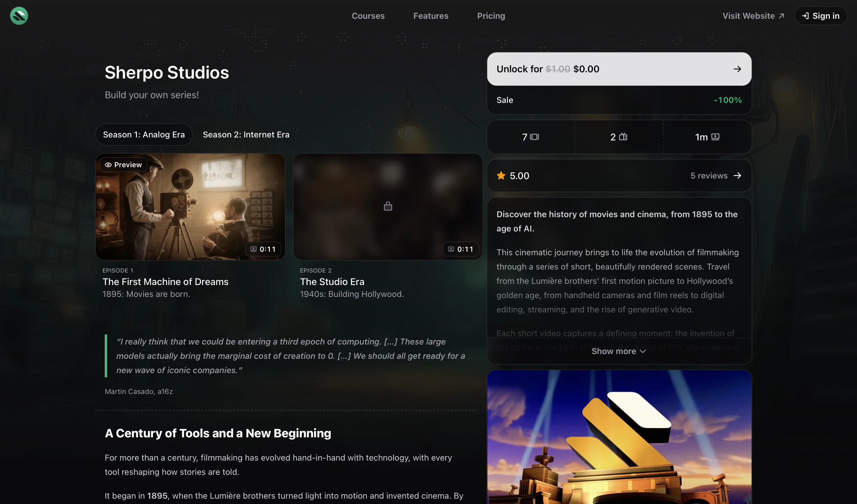Click the Preview eye badge on Episode 1
This screenshot has width=857, height=504.
tap(123, 165)
